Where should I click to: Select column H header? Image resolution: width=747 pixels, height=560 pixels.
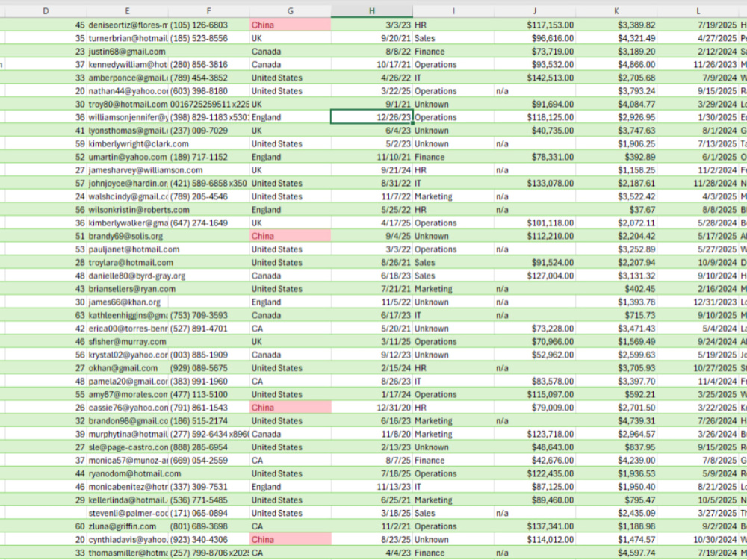coord(371,11)
